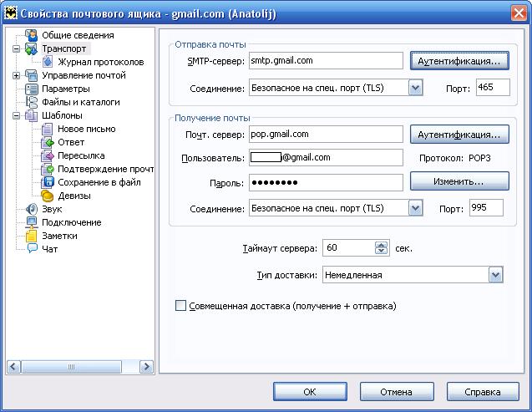Click the protocol log icon
532x412 pixels.
click(x=48, y=62)
